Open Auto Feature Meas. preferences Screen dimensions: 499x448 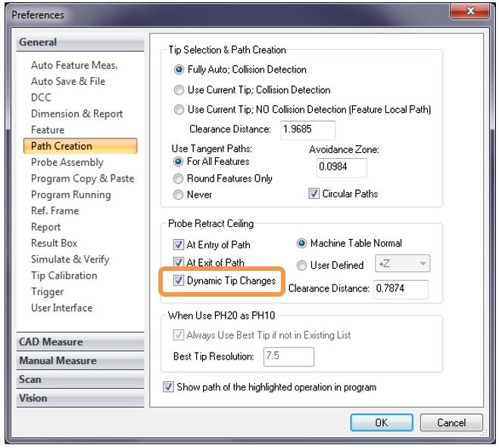(74, 65)
